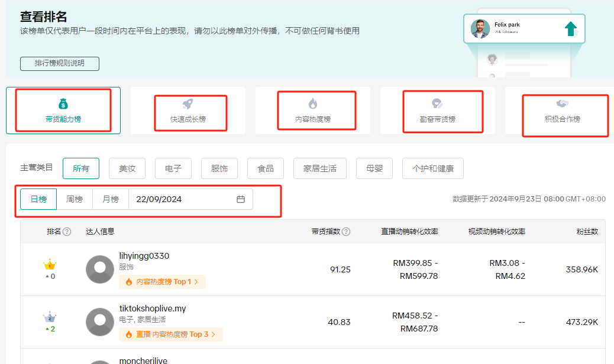Expand the 直播 内容热度榜 Top 3 badge

coord(171,334)
